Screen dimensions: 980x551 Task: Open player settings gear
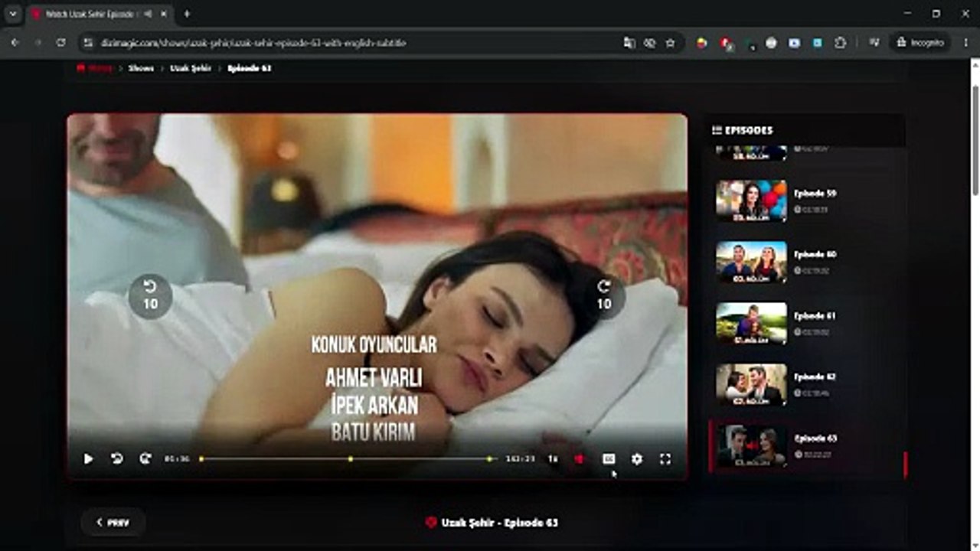click(637, 459)
